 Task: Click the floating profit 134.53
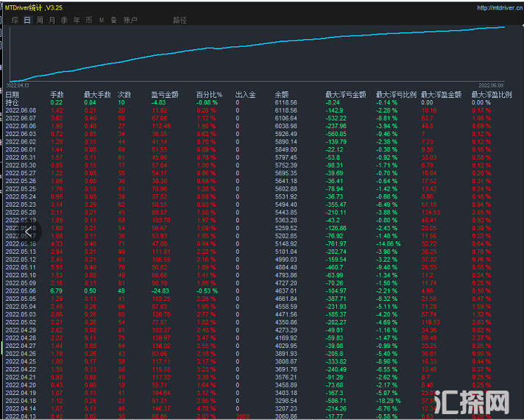[x=431, y=213]
